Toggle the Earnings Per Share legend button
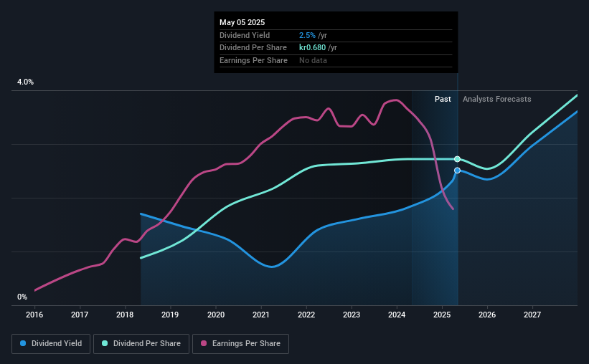This screenshot has width=589, height=364. pos(240,344)
